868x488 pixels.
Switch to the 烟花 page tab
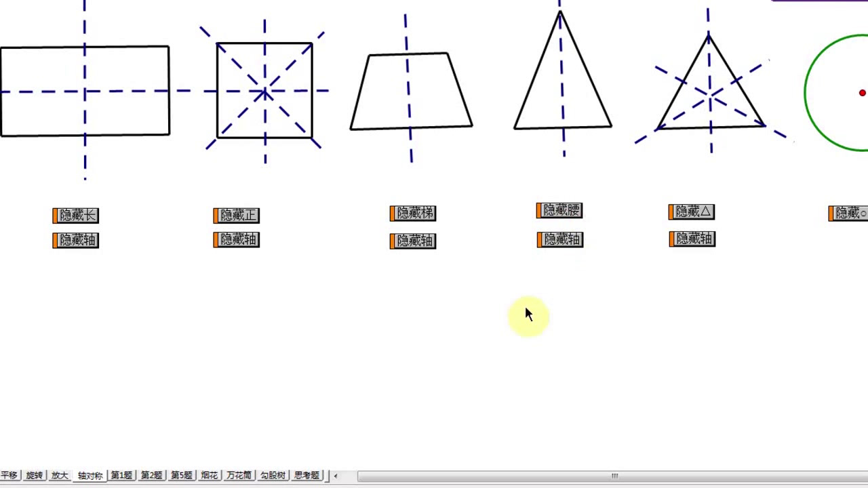(209, 476)
